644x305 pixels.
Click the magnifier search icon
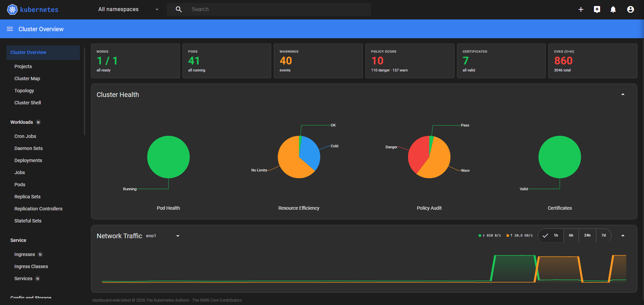[x=179, y=9]
